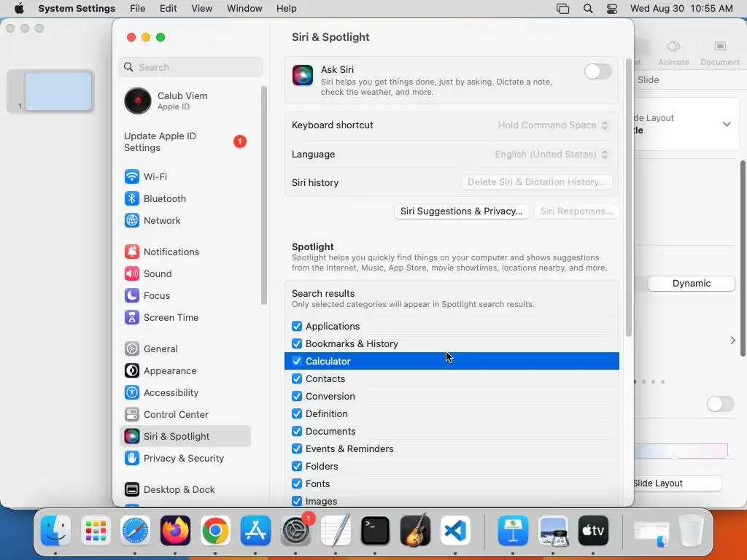Image resolution: width=747 pixels, height=560 pixels.
Task: Uncheck Documents search category
Action: [x=297, y=431]
